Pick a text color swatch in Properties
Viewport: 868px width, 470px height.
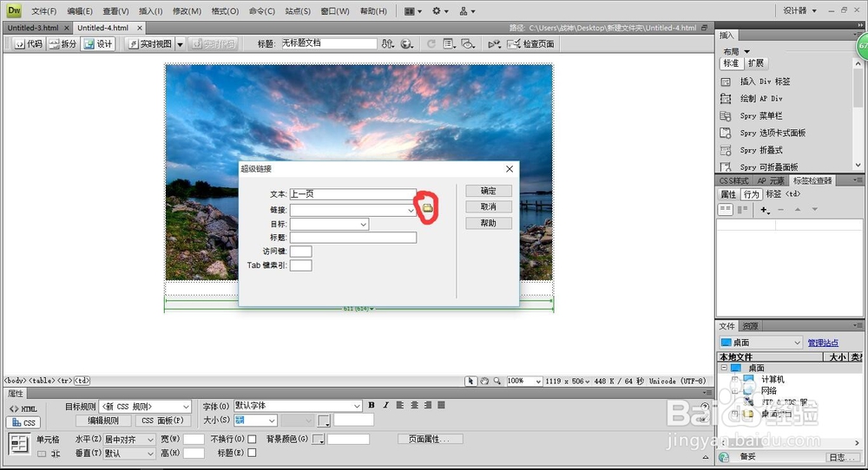pyautogui.click(x=324, y=421)
